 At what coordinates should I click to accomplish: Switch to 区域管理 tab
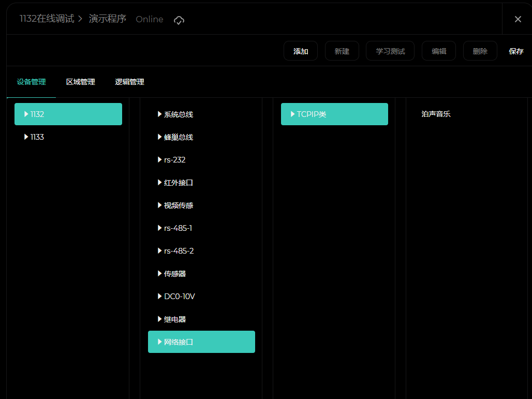(x=80, y=82)
